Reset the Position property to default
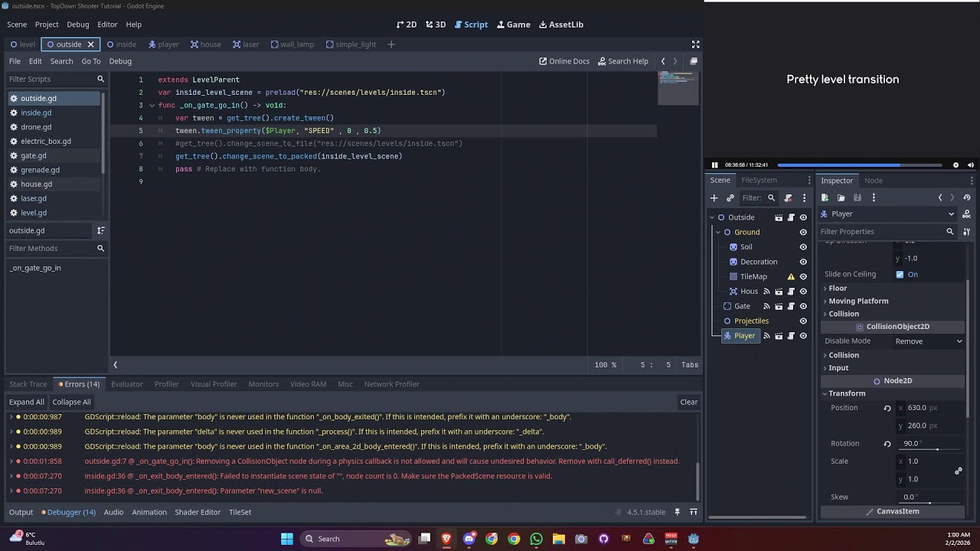 tap(887, 408)
